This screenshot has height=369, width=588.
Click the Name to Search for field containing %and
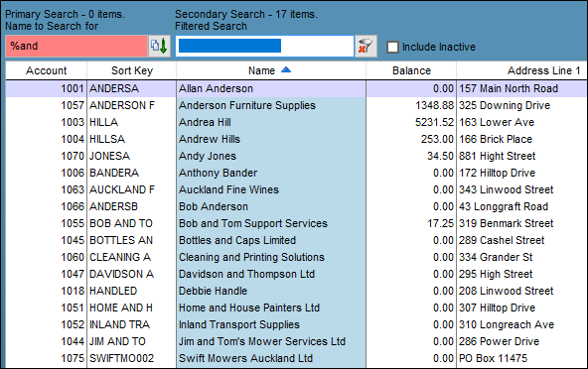coord(76,46)
